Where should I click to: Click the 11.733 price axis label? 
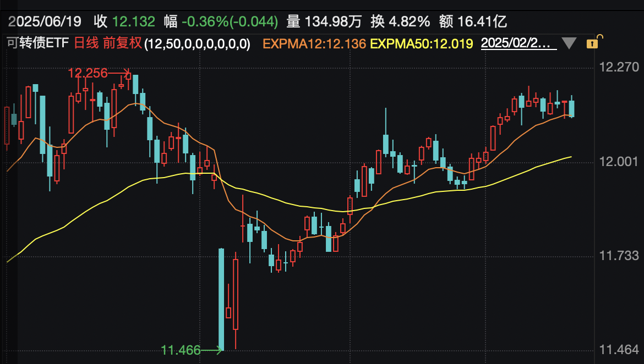tap(619, 256)
